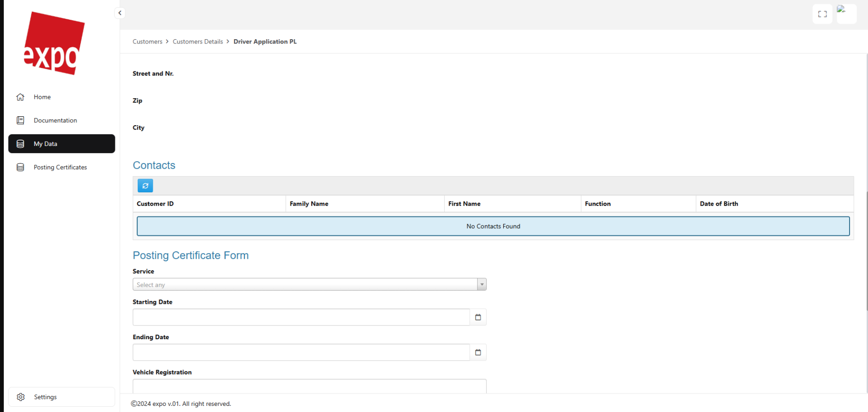Image resolution: width=868 pixels, height=412 pixels.
Task: Sort by Family Name column header
Action: click(309, 204)
